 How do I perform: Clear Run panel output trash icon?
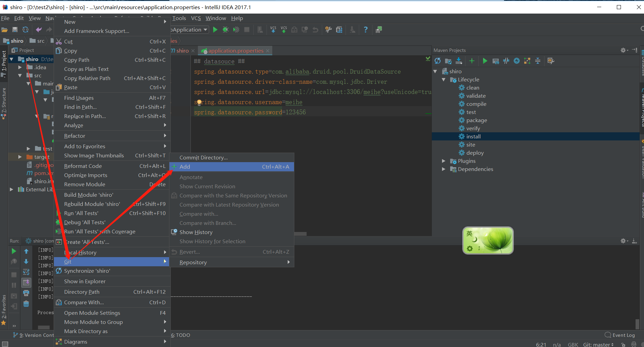[x=26, y=304]
